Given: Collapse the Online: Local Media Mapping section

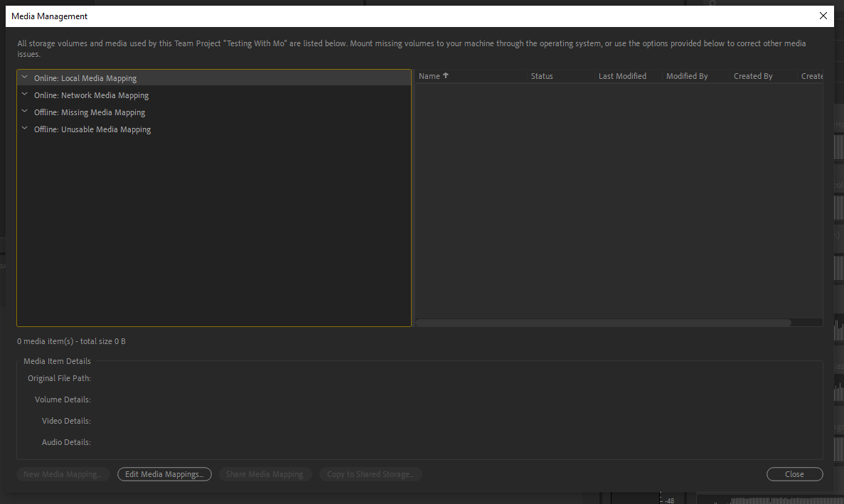Looking at the screenshot, I should pyautogui.click(x=23, y=77).
